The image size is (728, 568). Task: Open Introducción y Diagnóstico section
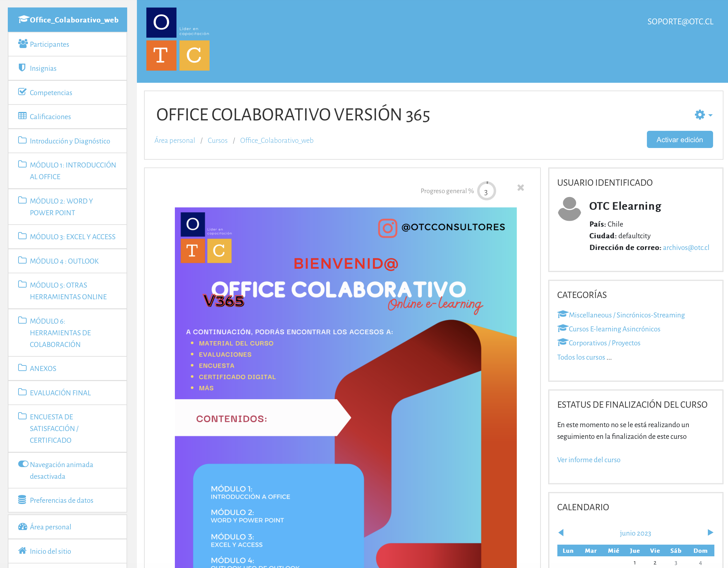(67, 141)
